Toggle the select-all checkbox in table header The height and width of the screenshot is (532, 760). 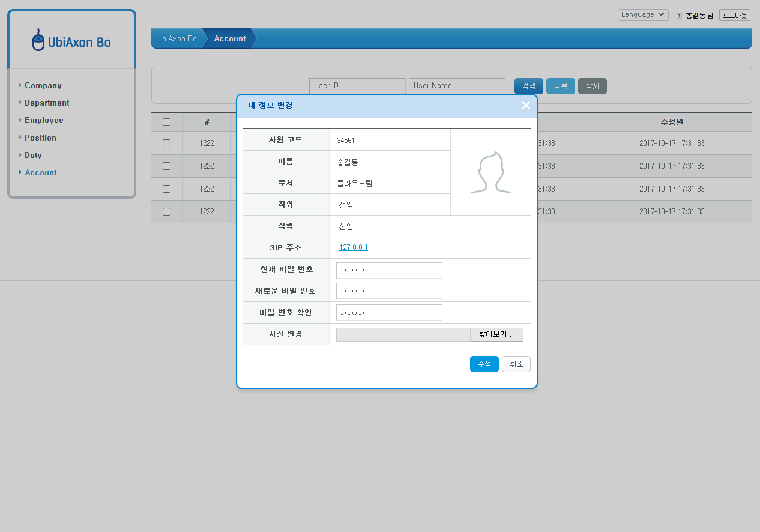[166, 122]
